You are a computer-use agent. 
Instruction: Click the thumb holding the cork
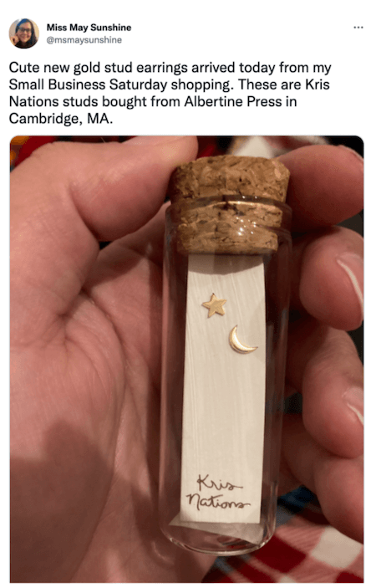[124, 180]
